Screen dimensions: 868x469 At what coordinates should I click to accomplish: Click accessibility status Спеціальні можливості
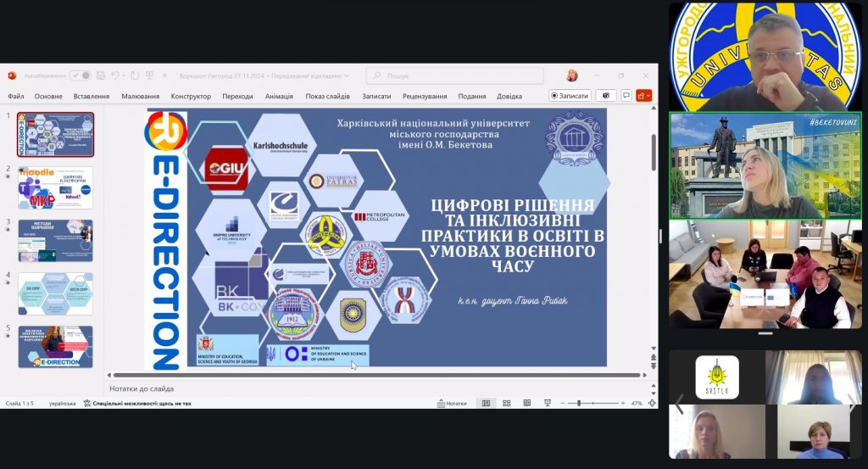(136, 403)
